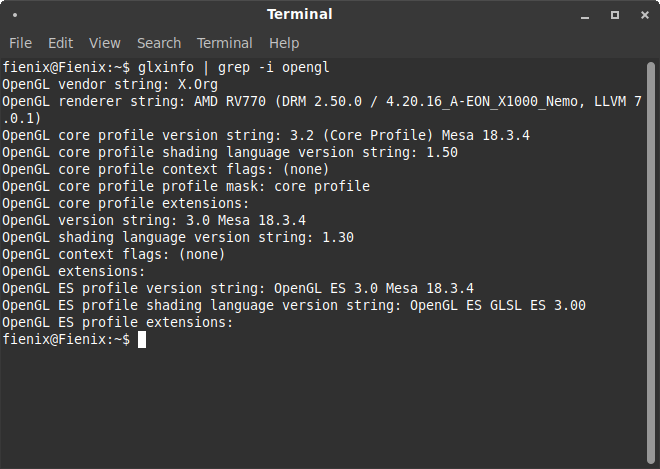The height and width of the screenshot is (469, 660).
Task: Open the View menu
Action: click(104, 43)
